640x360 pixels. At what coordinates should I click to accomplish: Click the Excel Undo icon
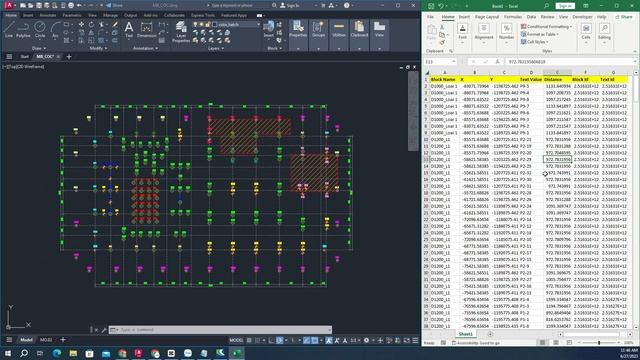[441, 6]
